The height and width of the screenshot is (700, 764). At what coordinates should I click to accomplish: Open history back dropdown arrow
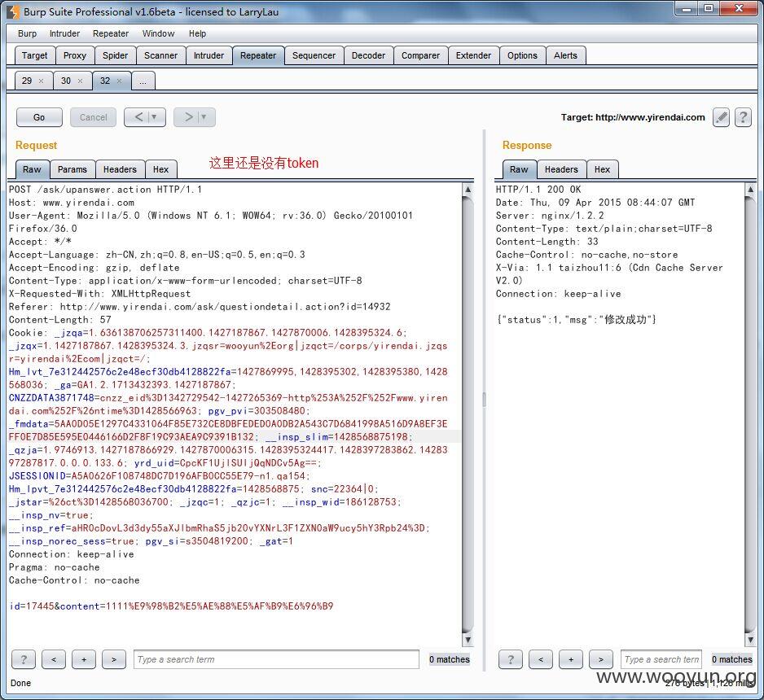154,117
